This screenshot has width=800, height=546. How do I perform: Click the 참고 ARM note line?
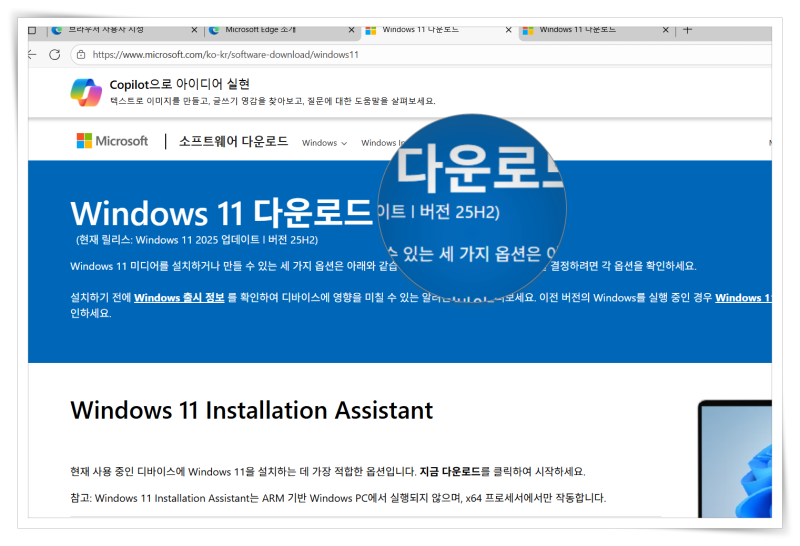[338, 498]
